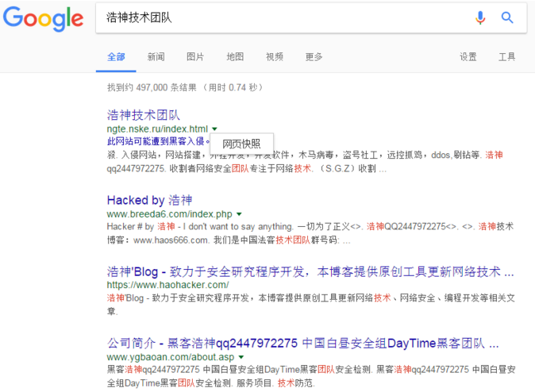The image size is (535, 392).
Task: Switch to the 图片 tab
Action: tap(195, 56)
